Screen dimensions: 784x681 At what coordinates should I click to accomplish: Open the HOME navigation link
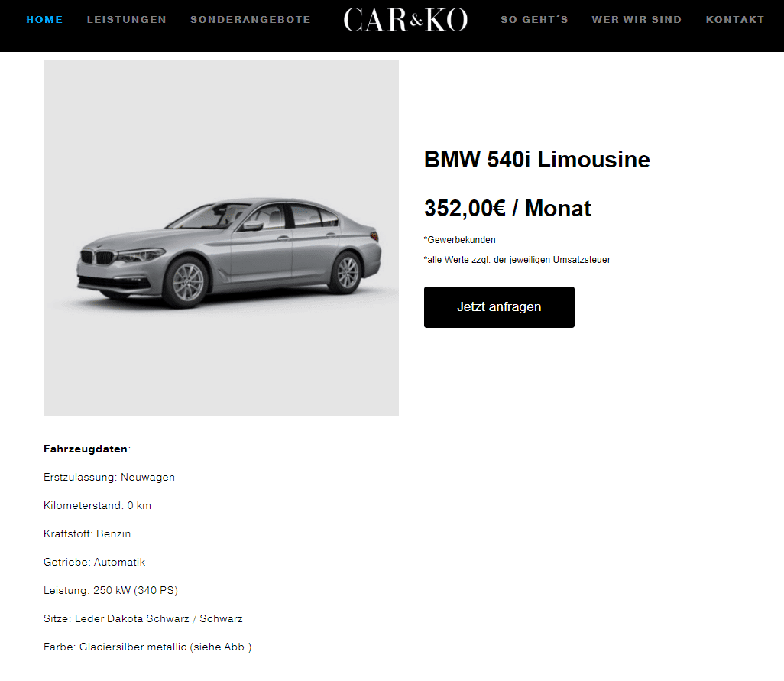[x=44, y=20]
